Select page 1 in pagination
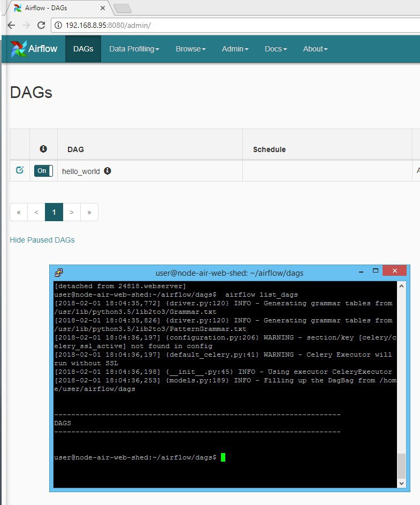This screenshot has width=420, height=505. pos(54,212)
